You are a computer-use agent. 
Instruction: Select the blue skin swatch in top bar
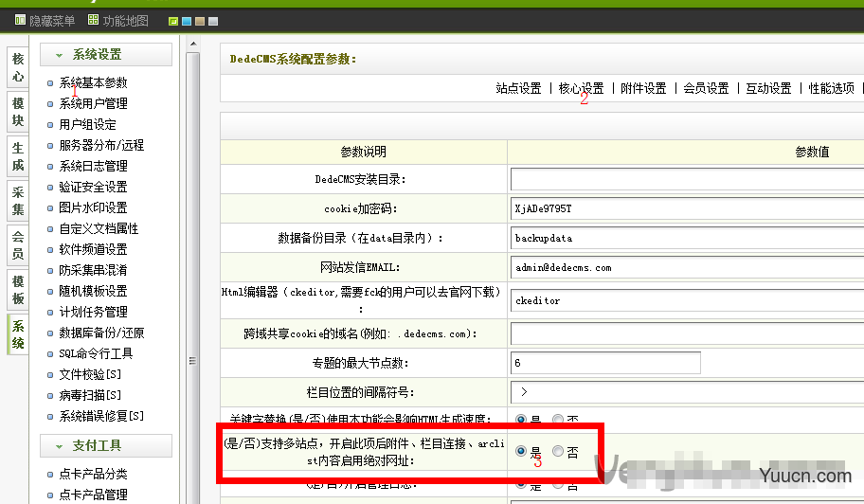[187, 21]
